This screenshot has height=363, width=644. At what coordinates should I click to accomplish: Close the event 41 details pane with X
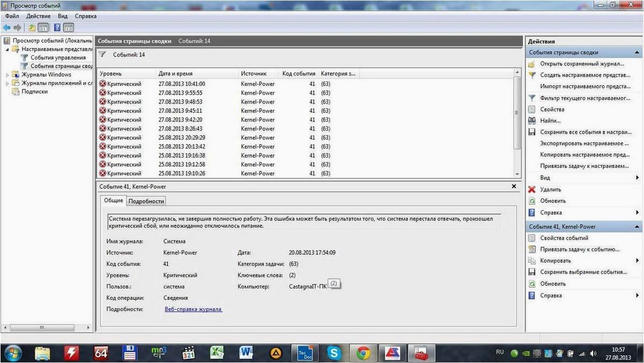pyautogui.click(x=514, y=186)
